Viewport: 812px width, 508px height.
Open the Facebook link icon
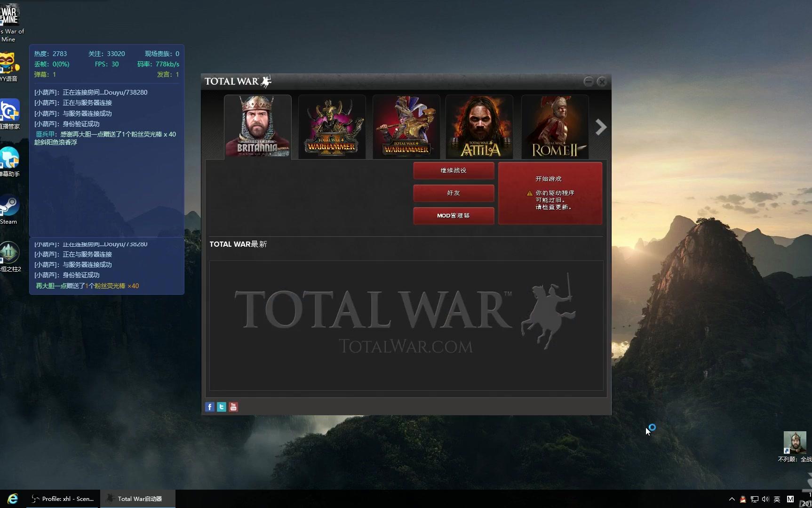coord(210,407)
